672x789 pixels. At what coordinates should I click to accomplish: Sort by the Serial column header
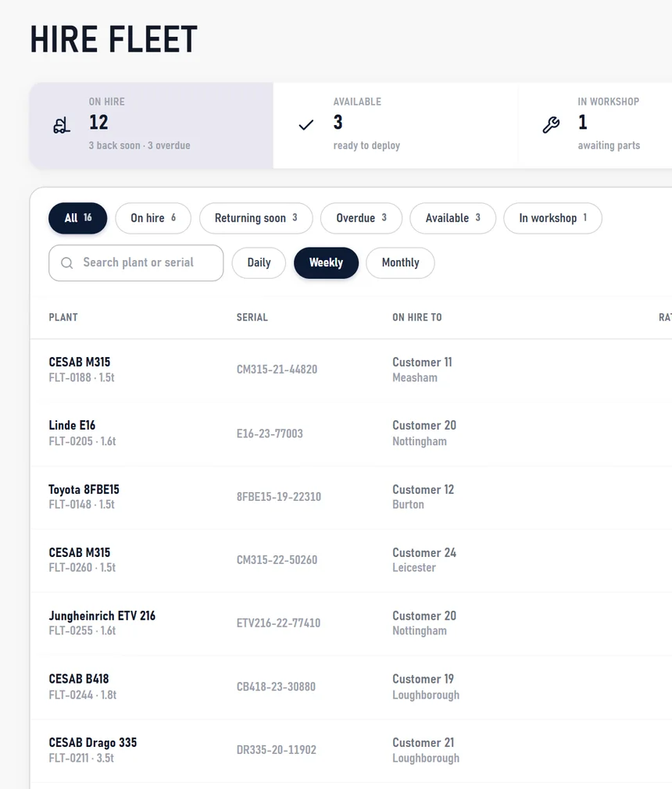coord(252,317)
